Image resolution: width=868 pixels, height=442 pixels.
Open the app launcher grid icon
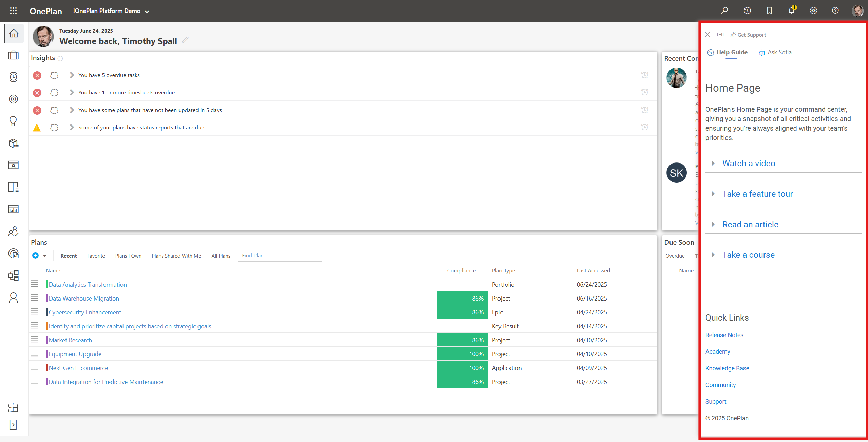point(13,11)
